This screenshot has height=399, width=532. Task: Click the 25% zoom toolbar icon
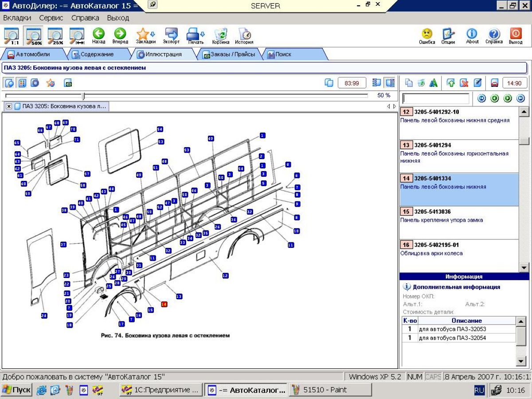(55, 35)
